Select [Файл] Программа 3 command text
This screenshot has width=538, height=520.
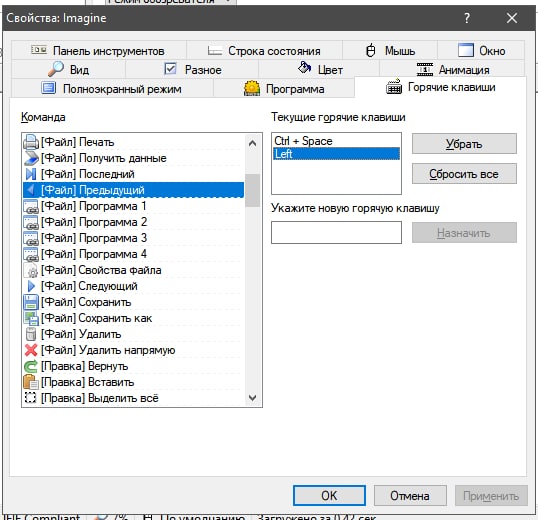point(94,238)
